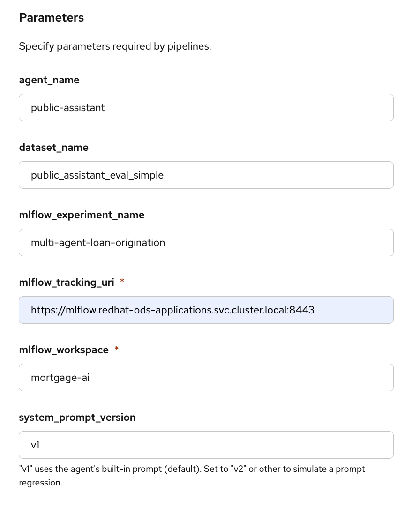This screenshot has height=507, width=420.
Task: Focus the dataset_name text box
Action: click(206, 175)
